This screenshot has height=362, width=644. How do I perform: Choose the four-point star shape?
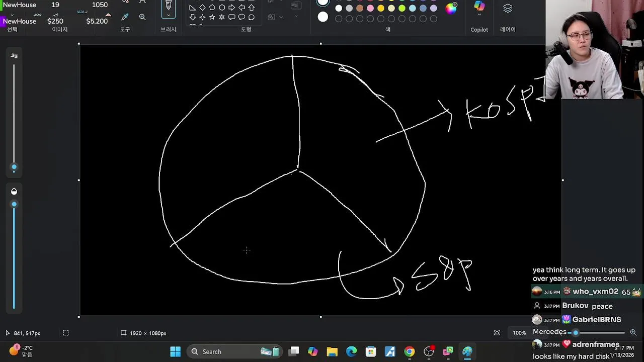[x=202, y=17]
